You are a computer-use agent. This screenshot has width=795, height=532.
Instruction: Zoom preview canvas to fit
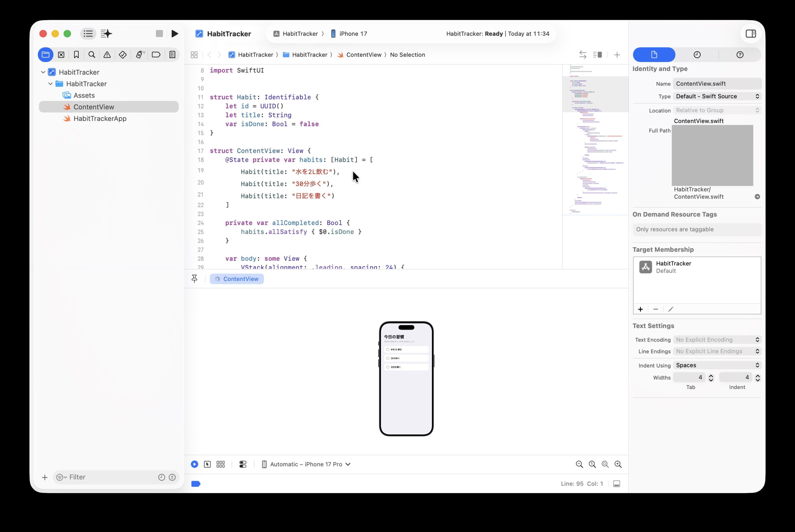click(605, 464)
